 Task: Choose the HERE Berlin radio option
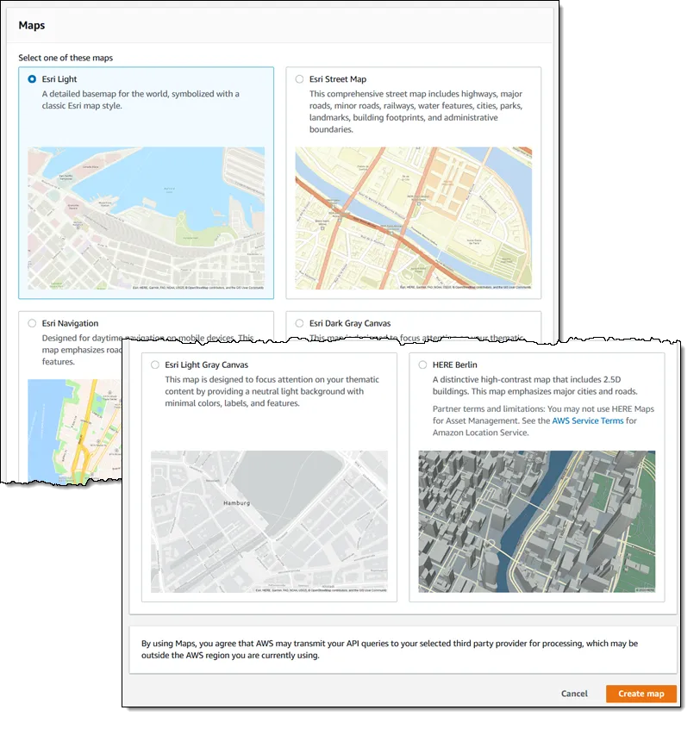click(422, 364)
